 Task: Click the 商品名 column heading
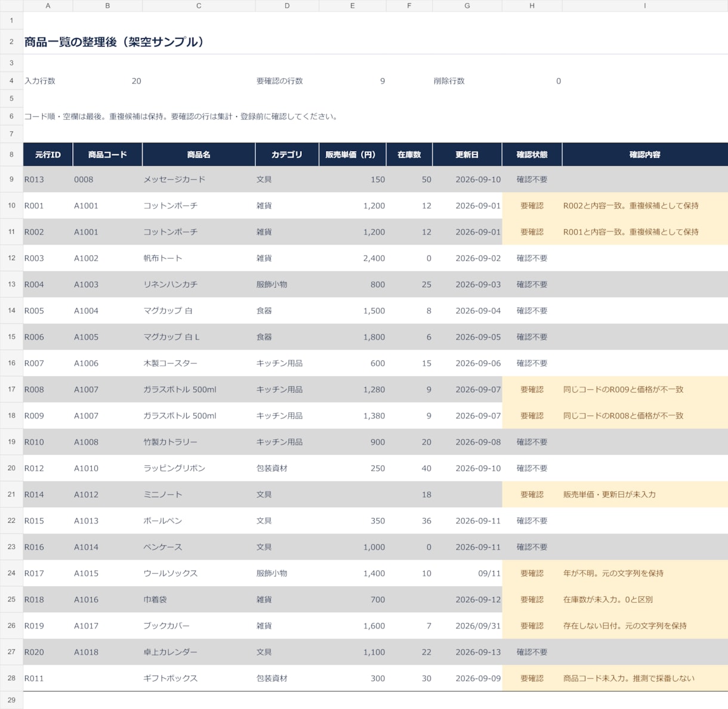pos(199,155)
